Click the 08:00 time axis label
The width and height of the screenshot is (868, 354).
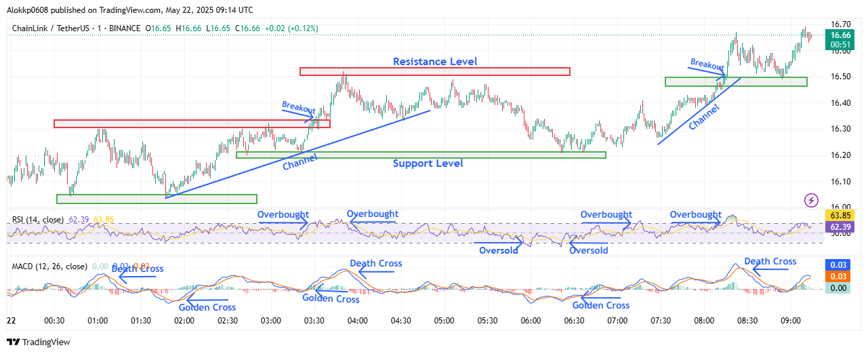click(x=704, y=320)
